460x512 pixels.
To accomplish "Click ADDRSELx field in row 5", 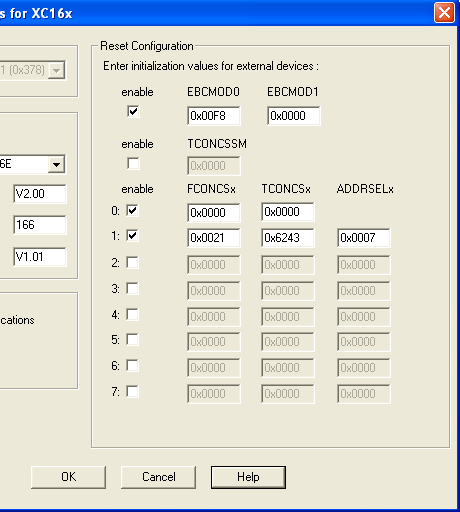I will tap(364, 342).
